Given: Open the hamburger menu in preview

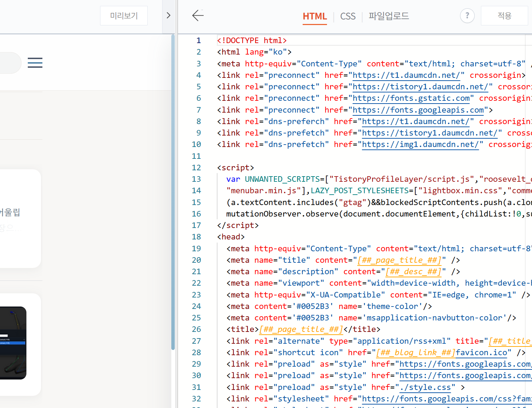Looking at the screenshot, I should pos(35,63).
